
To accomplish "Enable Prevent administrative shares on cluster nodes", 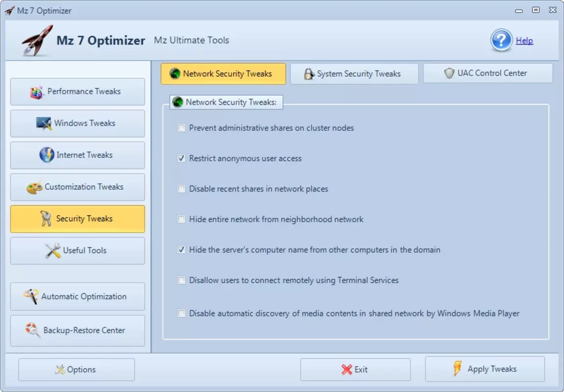I will pos(181,128).
